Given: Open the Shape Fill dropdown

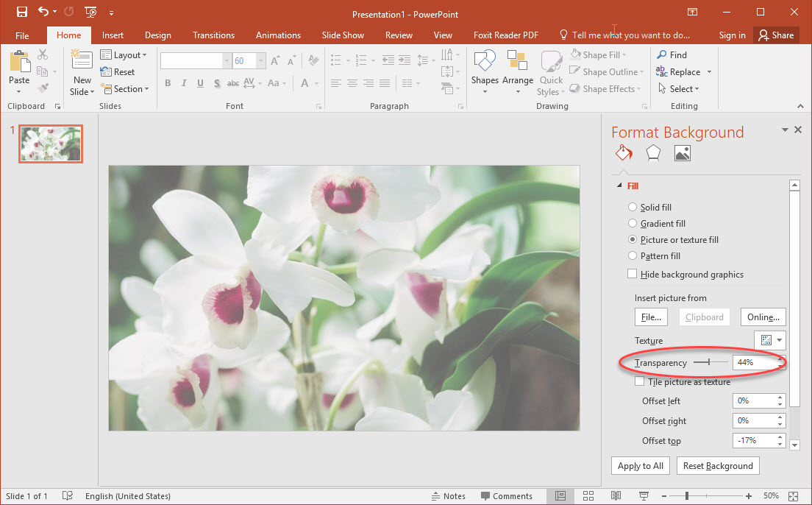Looking at the screenshot, I should (x=599, y=54).
